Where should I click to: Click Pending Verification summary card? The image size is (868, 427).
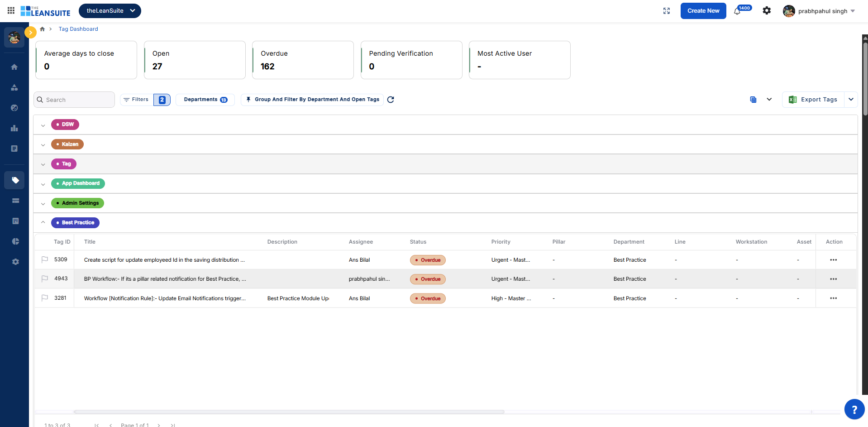[x=411, y=60]
